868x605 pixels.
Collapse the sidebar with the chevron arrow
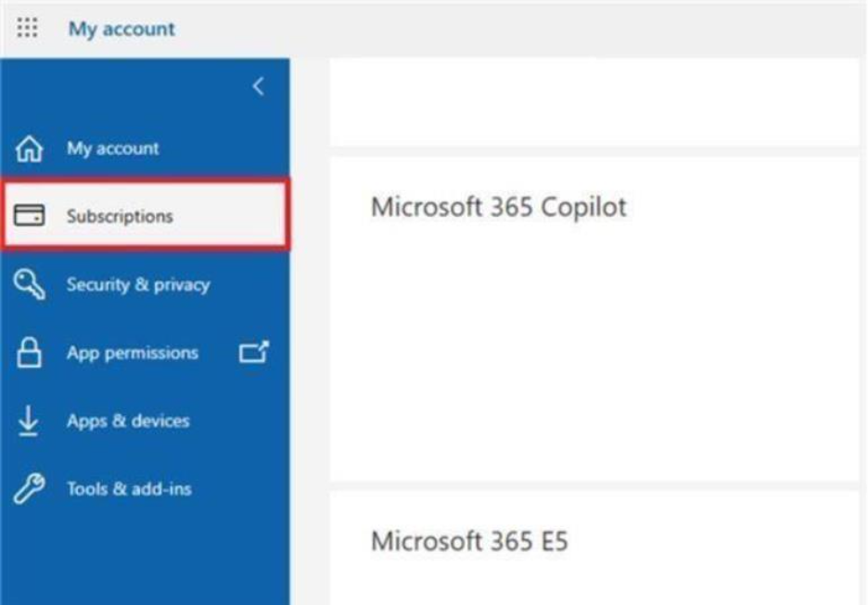coord(258,86)
